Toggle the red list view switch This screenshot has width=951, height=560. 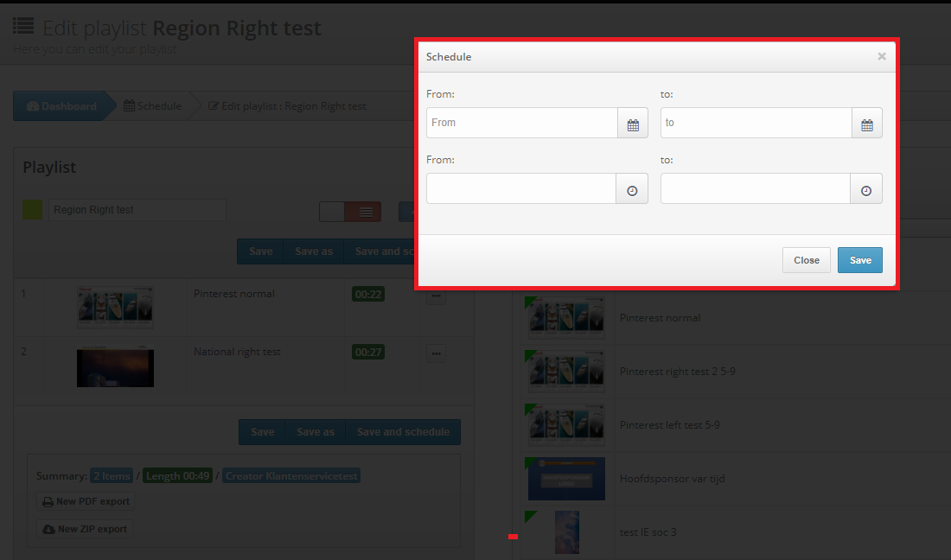(x=363, y=212)
